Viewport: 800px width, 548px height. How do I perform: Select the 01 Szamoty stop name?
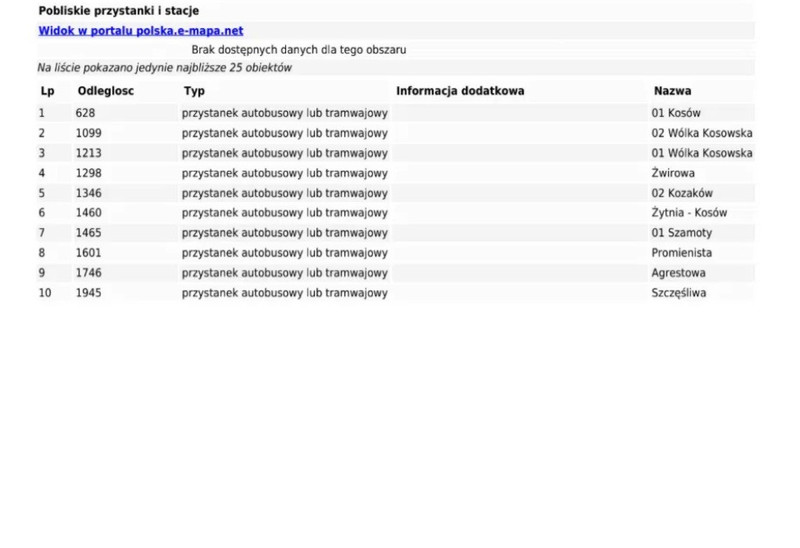(x=681, y=233)
